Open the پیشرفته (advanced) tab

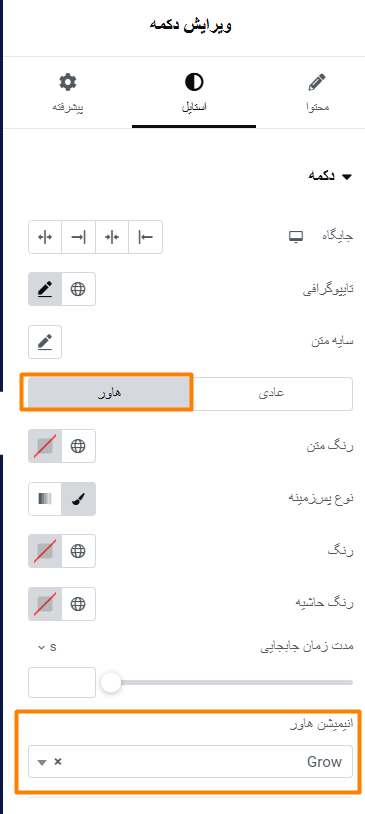(x=68, y=93)
